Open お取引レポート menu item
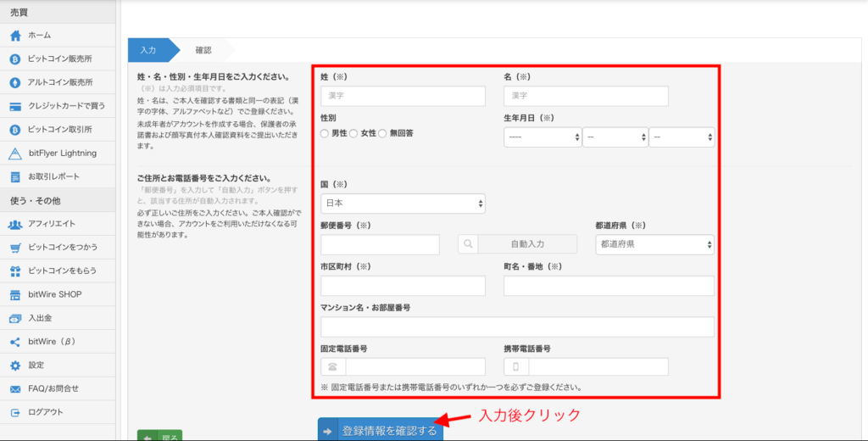 click(58, 176)
